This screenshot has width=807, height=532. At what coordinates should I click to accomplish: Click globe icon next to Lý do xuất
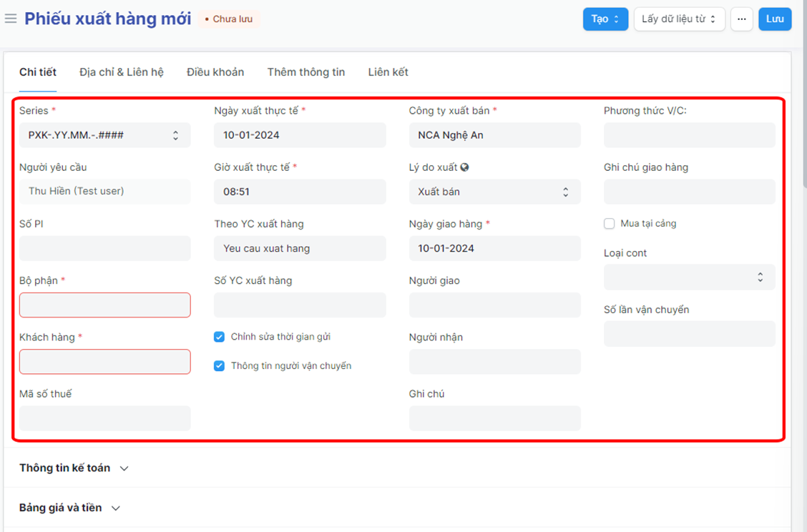click(x=465, y=167)
